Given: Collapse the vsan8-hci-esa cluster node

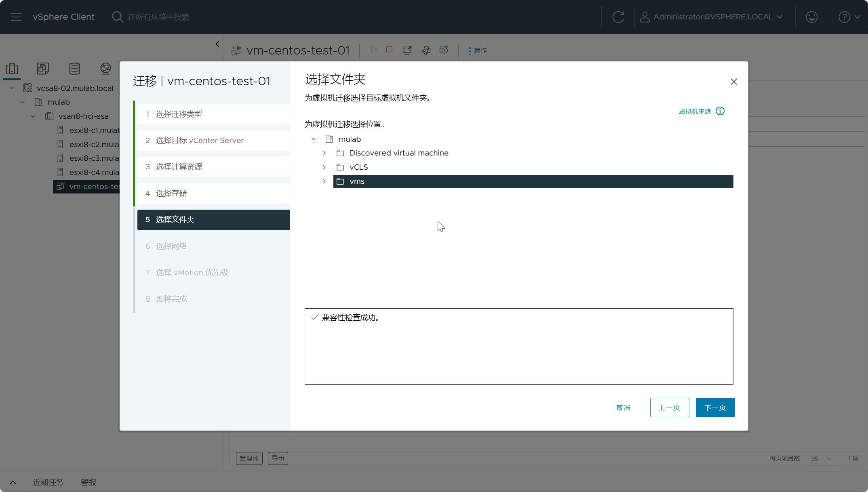Looking at the screenshot, I should pos(34,116).
